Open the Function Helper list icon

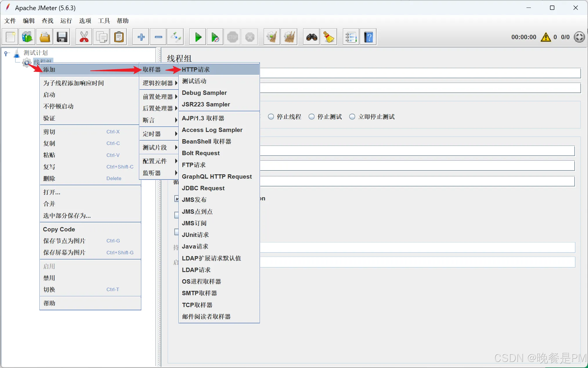[x=351, y=37]
